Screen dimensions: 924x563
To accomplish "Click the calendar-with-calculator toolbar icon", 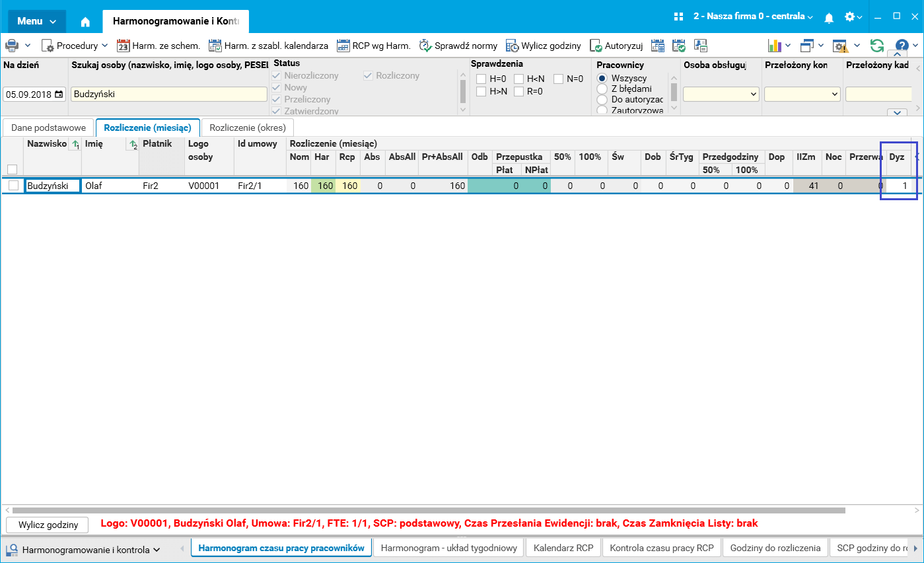I will (x=658, y=46).
